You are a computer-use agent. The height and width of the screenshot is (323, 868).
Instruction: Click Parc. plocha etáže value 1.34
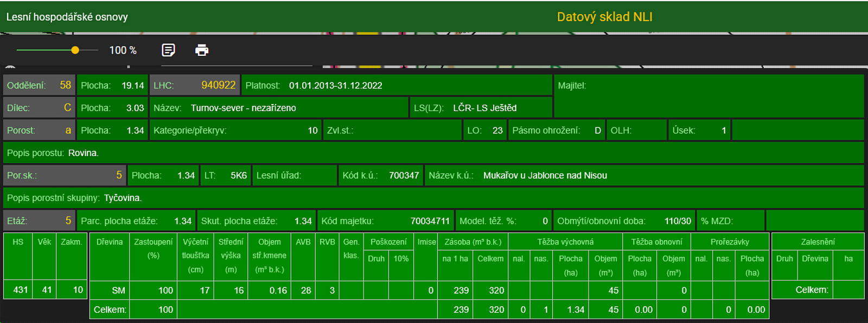[x=183, y=221]
